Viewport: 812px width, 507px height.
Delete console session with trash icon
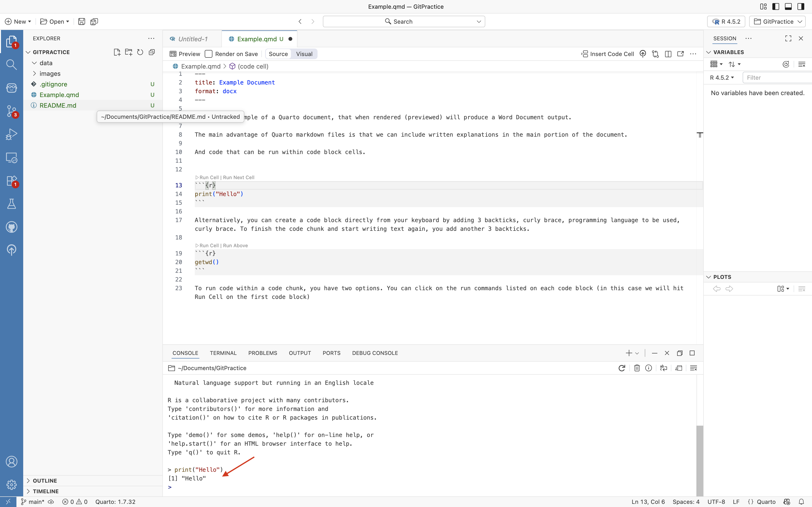(637, 368)
